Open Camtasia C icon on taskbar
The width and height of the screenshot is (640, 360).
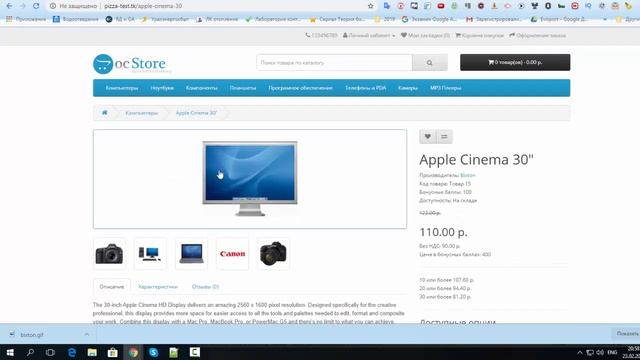coord(195,352)
